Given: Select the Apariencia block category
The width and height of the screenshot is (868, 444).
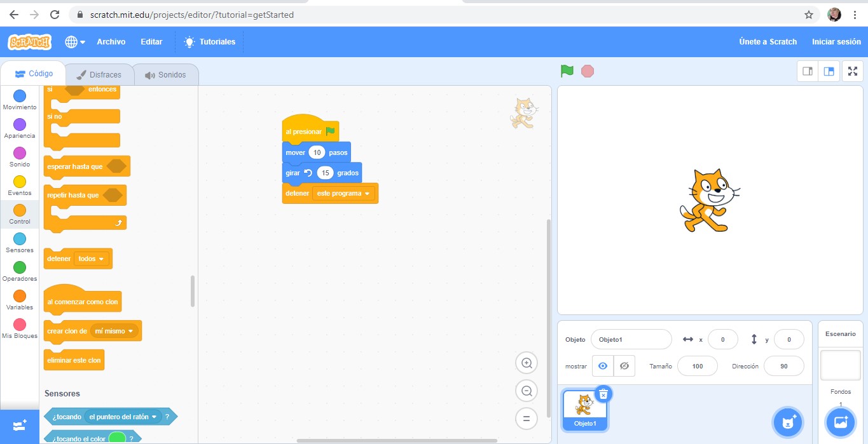Looking at the screenshot, I should pyautogui.click(x=20, y=129).
